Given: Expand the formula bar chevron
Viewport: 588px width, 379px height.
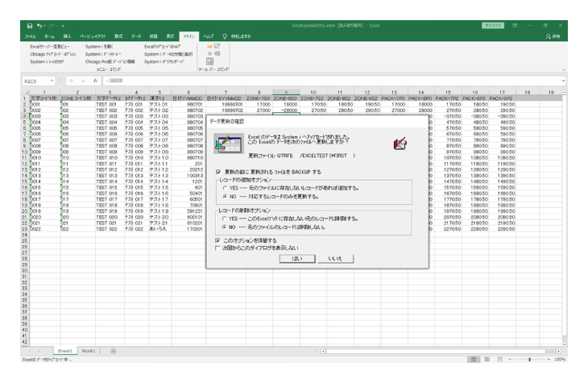Looking at the screenshot, I should point(563,81).
